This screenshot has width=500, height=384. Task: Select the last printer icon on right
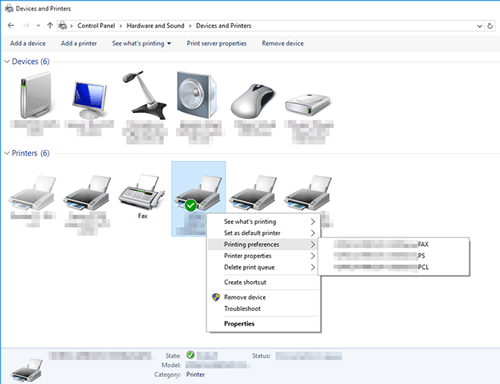point(308,193)
